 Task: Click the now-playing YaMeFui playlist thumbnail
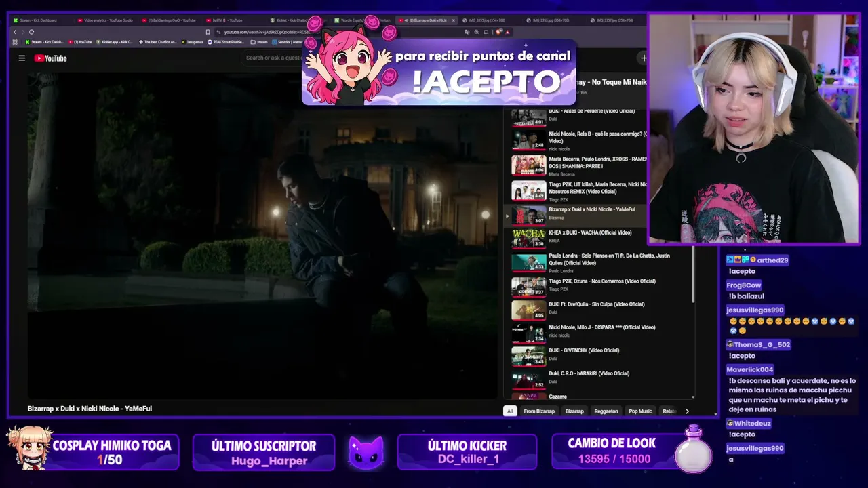[528, 216]
